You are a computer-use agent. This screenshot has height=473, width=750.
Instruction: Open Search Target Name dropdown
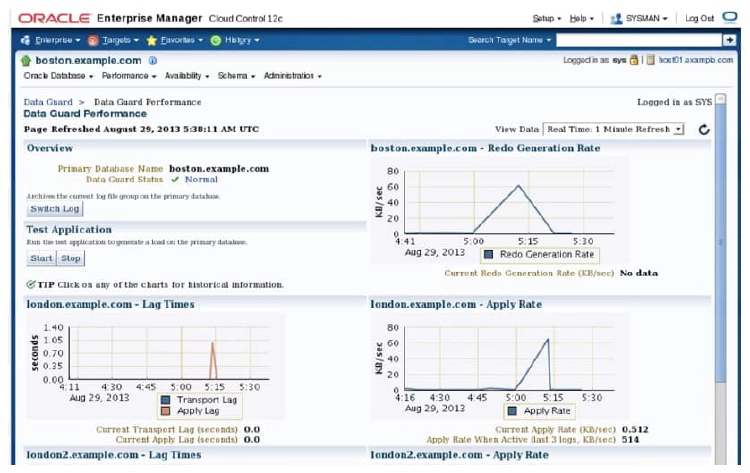[509, 40]
